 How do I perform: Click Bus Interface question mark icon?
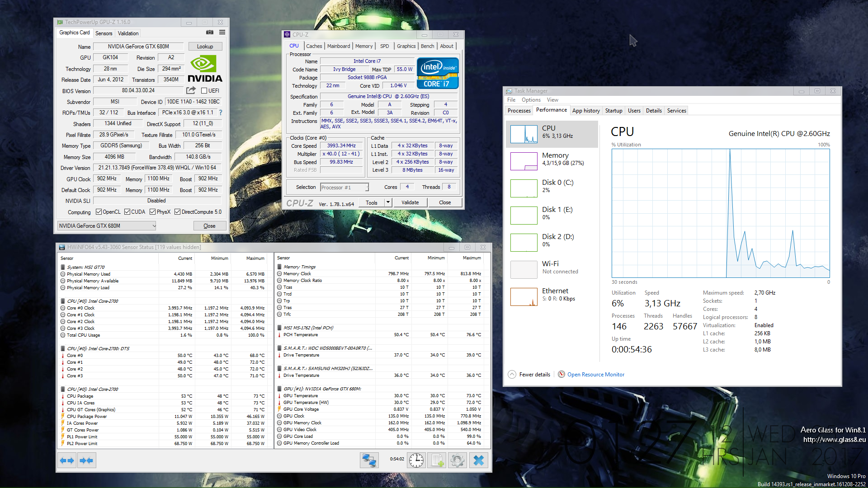pos(221,113)
